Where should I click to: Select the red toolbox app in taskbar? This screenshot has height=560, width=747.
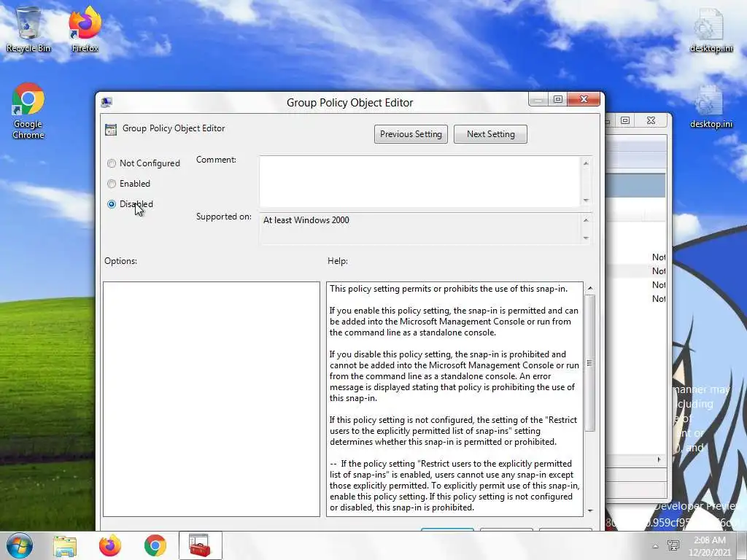tap(200, 545)
